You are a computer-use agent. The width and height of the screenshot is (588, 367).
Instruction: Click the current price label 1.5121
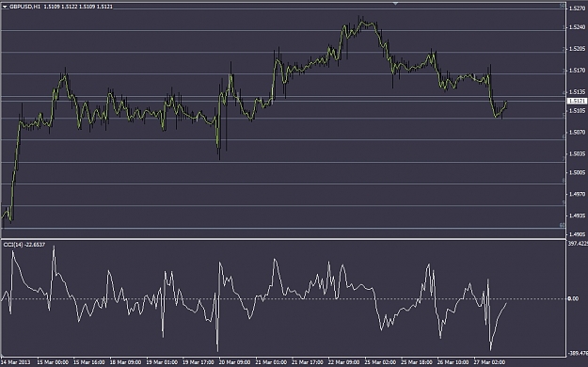click(x=577, y=101)
